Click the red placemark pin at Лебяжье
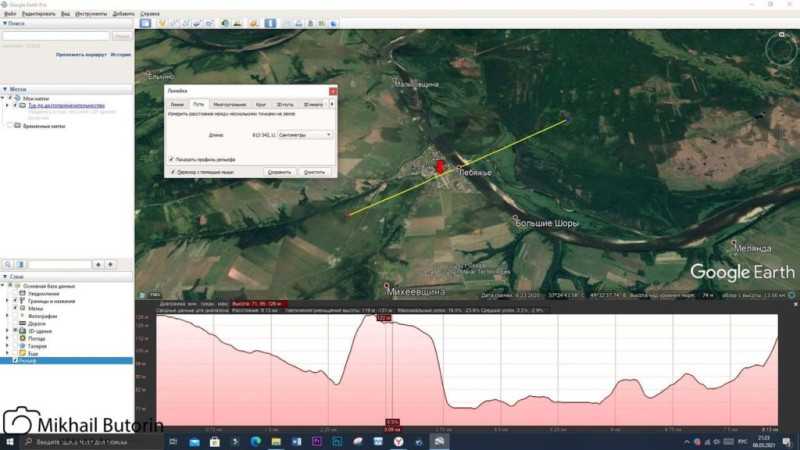This screenshot has width=800, height=450. pos(440,167)
